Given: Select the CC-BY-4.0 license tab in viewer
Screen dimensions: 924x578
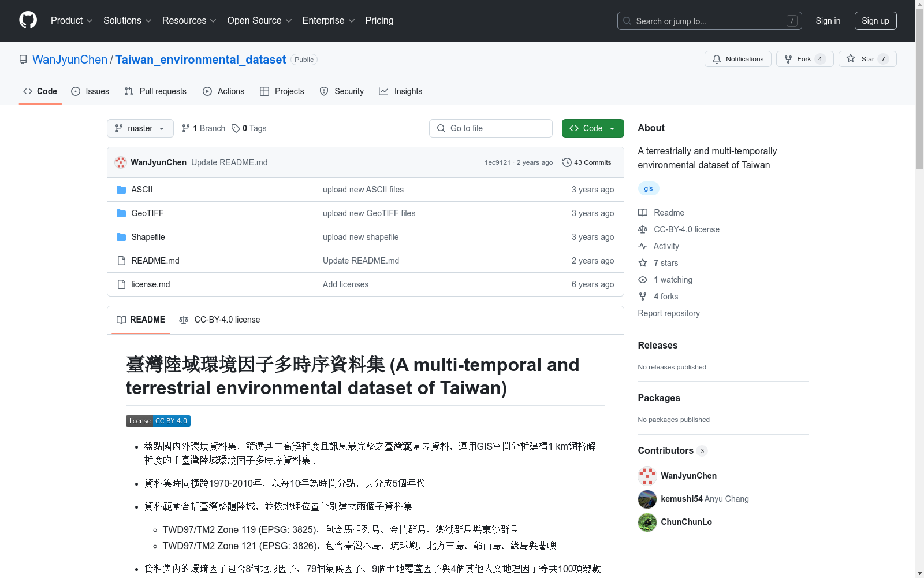Looking at the screenshot, I should tap(219, 320).
